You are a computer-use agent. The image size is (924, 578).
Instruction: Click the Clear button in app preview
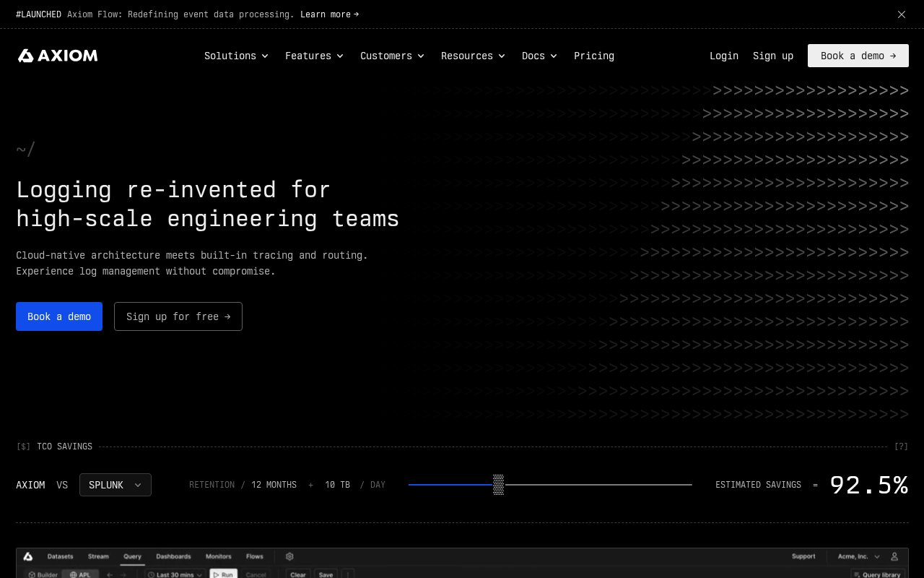pyautogui.click(x=298, y=574)
